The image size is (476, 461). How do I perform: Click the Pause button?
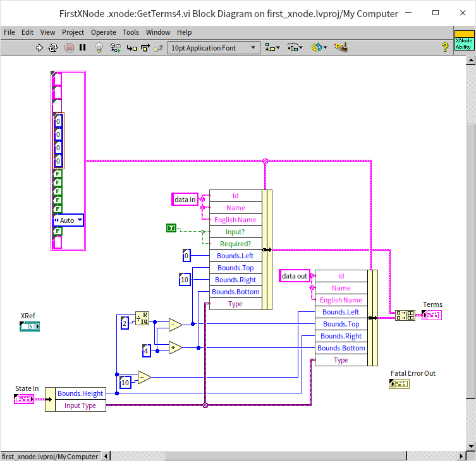tap(83, 47)
